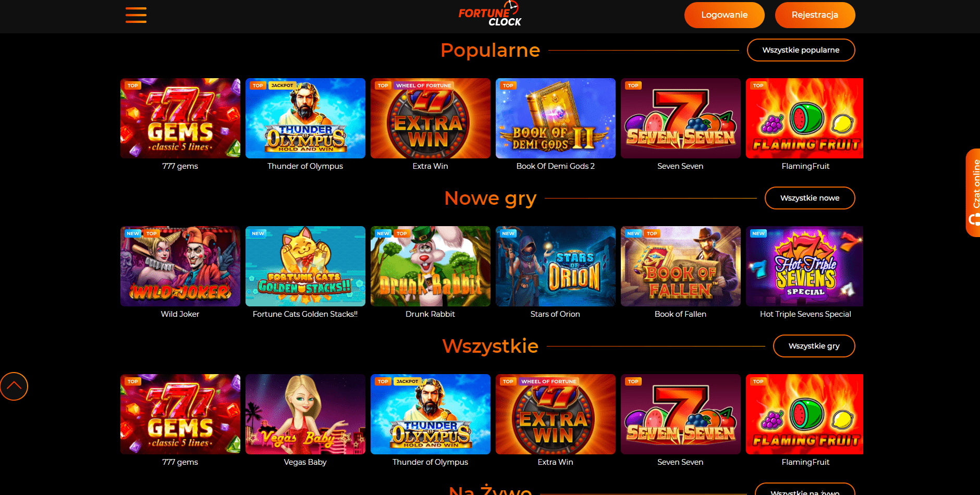Click the scroll-to-top arrow circle

point(14,386)
